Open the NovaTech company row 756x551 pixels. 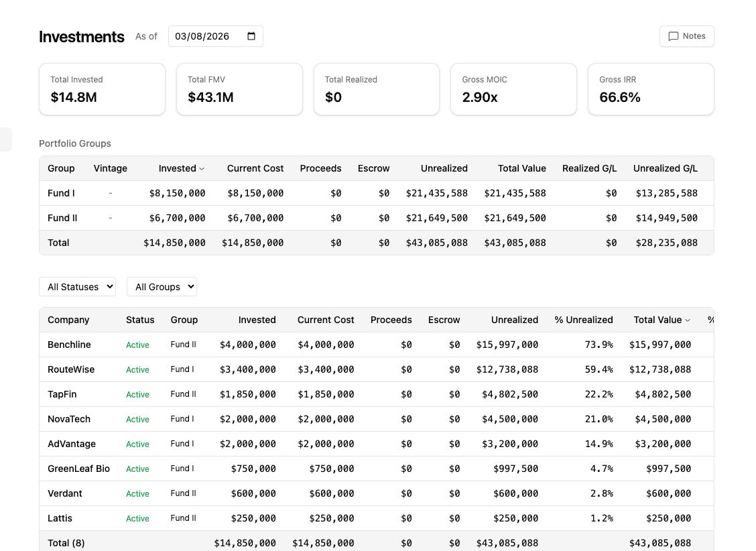(377, 420)
